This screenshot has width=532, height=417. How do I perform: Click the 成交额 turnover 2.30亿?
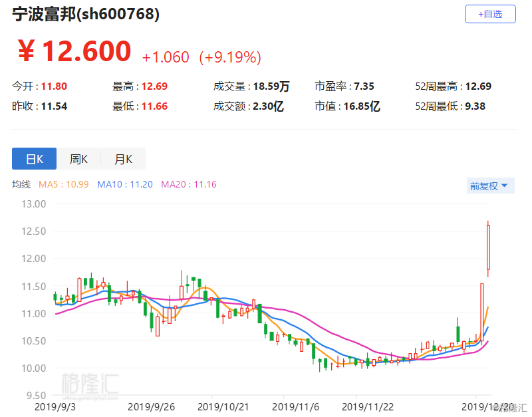268,106
